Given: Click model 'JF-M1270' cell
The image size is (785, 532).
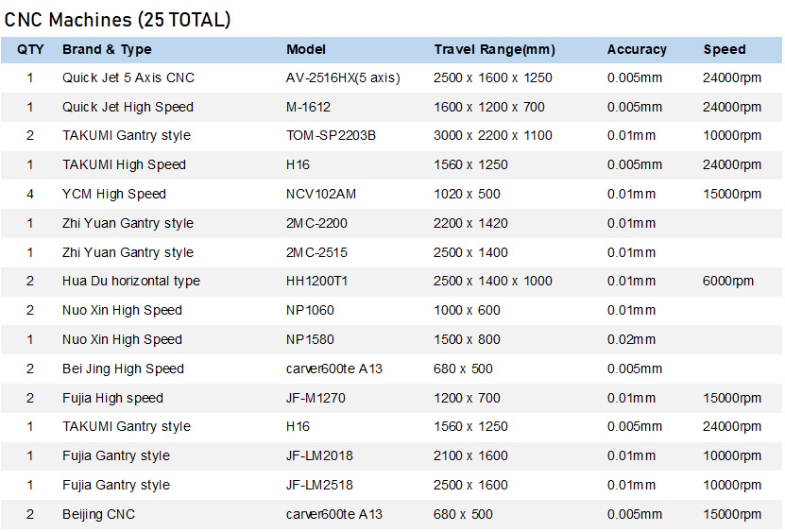Looking at the screenshot, I should (316, 398).
